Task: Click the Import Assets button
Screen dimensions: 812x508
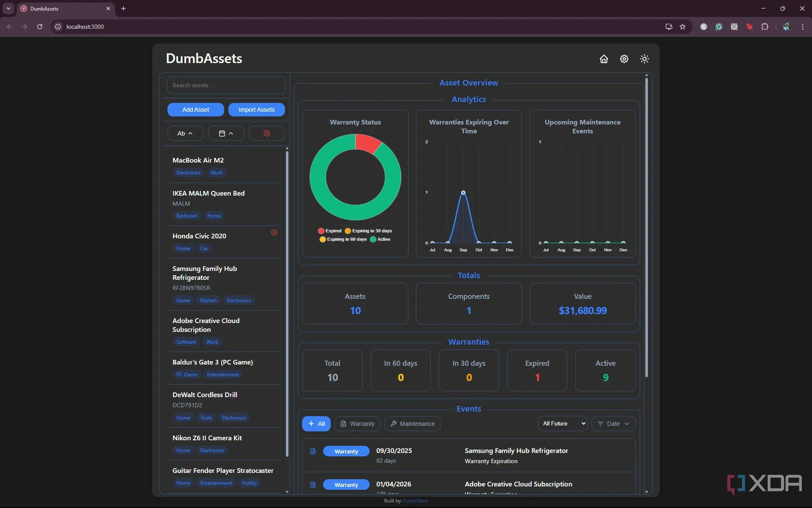Action: pos(256,110)
